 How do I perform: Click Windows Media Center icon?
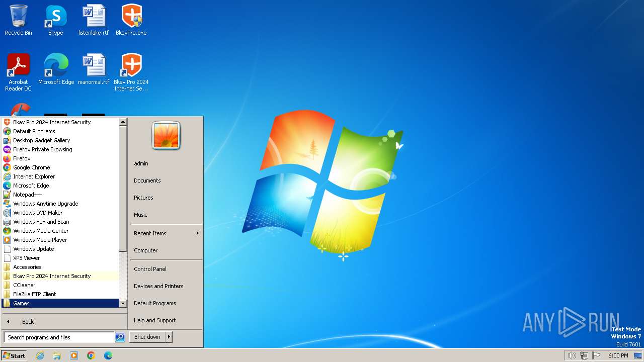pos(7,231)
